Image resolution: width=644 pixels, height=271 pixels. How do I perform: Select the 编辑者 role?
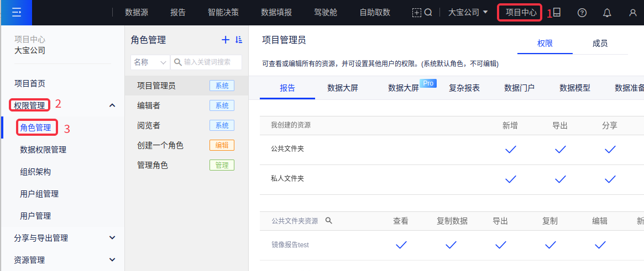coord(149,105)
